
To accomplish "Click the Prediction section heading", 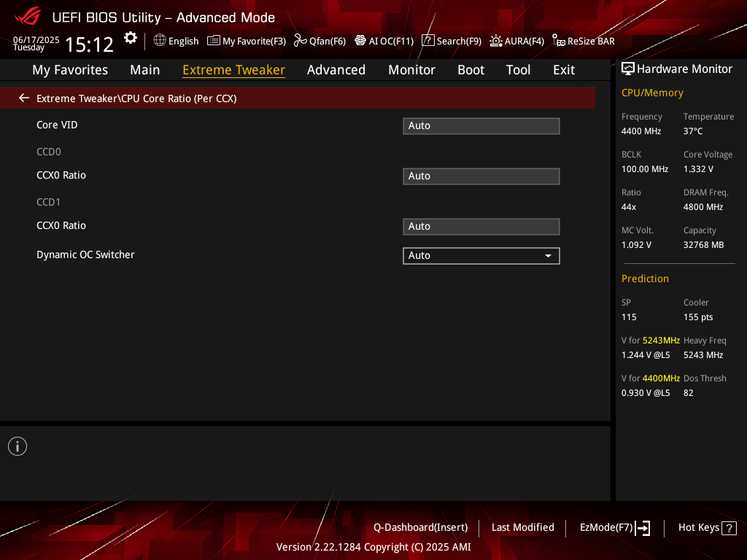I will 645,279.
